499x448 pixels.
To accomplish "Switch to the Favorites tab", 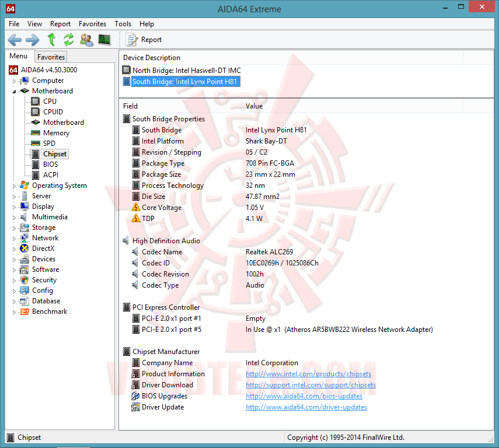I will (x=51, y=57).
